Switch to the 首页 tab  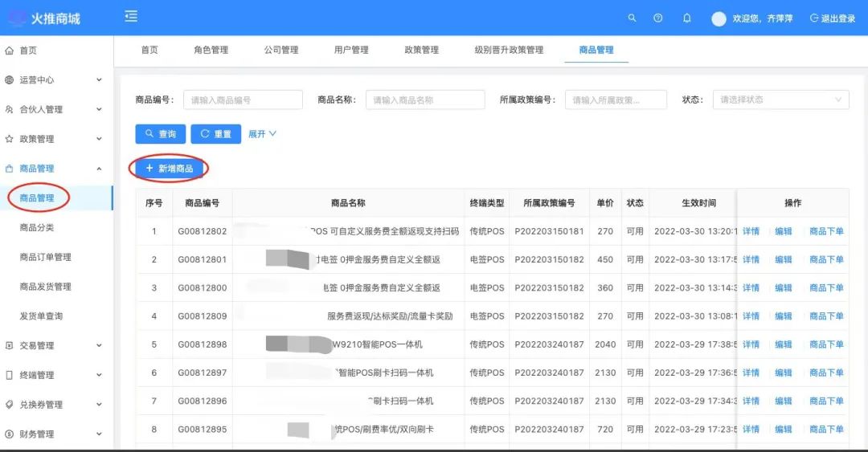click(x=149, y=50)
